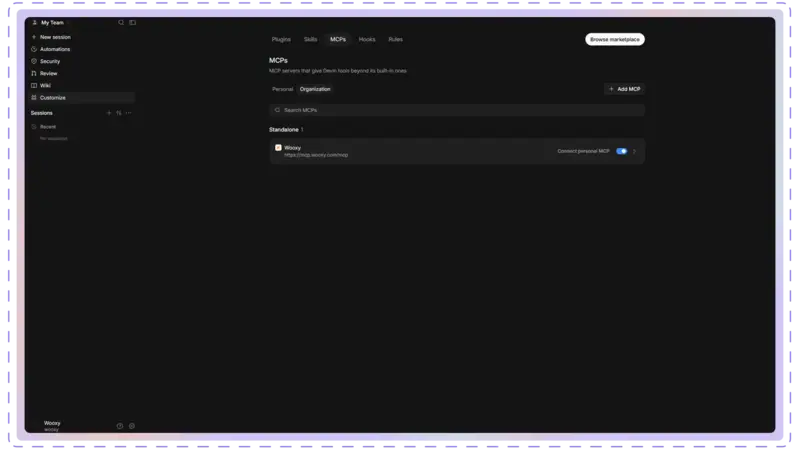
Task: Click Connect personal MCP for Wooxy
Action: (x=583, y=151)
